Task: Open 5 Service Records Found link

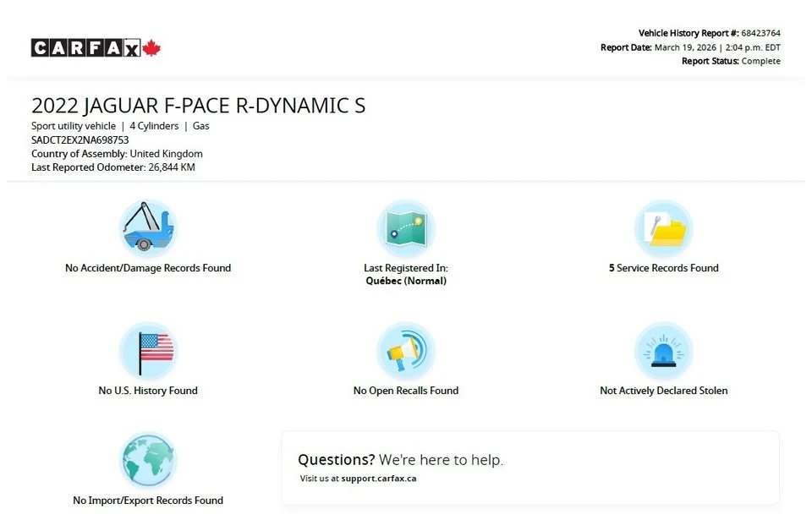Action: coord(663,268)
